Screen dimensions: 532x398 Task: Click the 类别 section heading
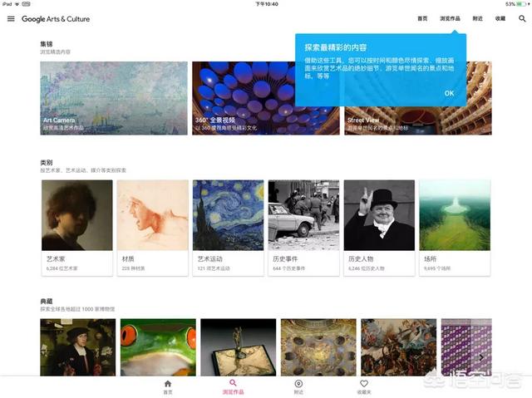pos(47,162)
